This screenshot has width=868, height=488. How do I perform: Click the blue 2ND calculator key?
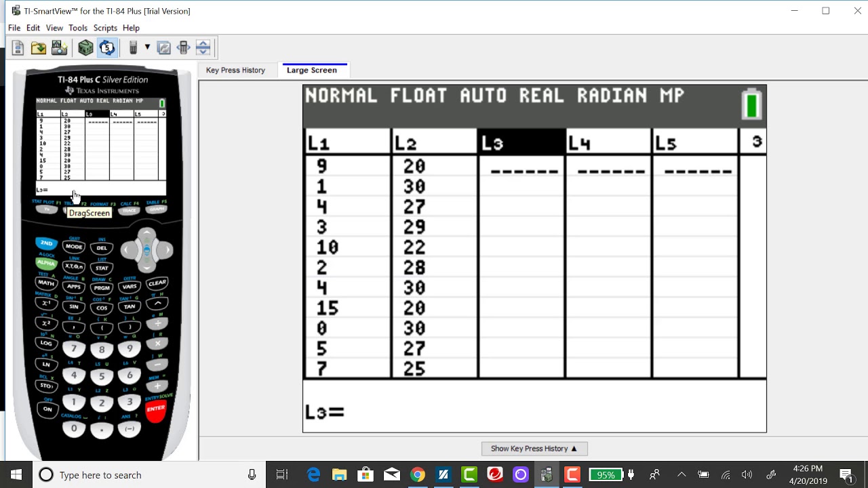click(46, 243)
